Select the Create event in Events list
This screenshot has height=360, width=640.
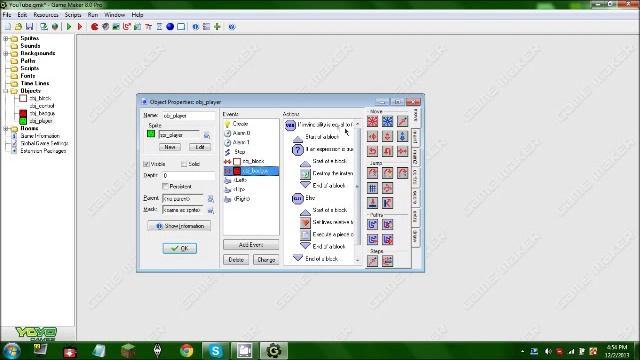(251, 124)
